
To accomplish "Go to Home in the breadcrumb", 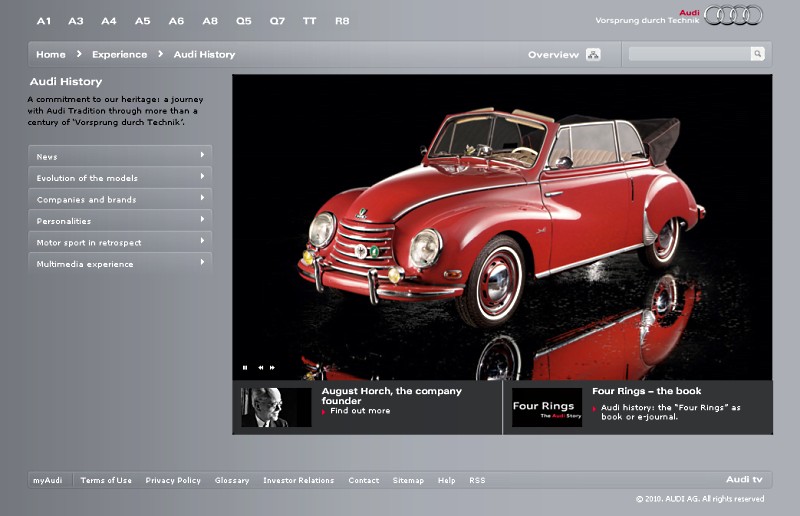I will pos(51,55).
